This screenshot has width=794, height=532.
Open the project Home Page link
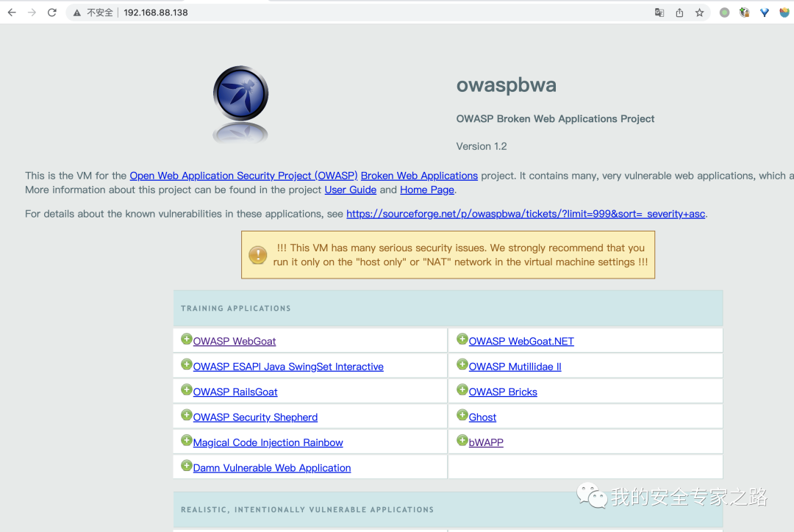(x=427, y=190)
